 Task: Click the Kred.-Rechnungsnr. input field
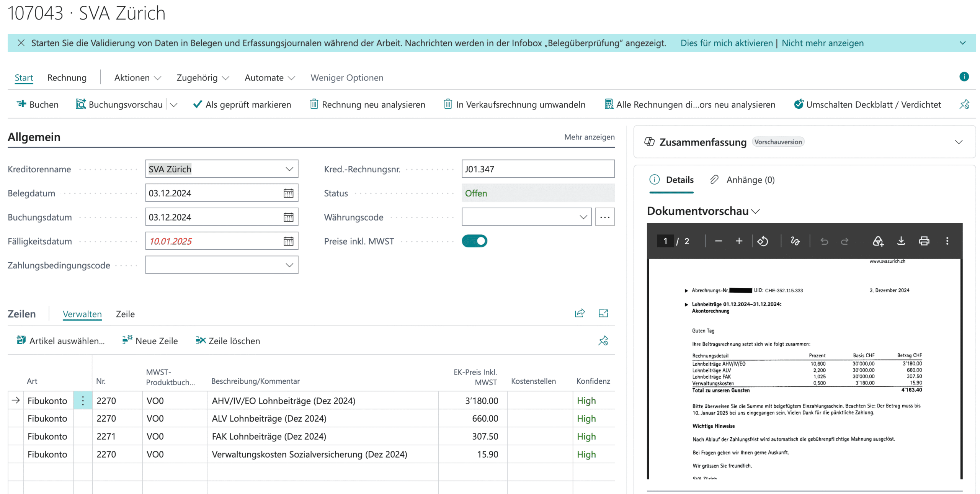click(x=538, y=169)
